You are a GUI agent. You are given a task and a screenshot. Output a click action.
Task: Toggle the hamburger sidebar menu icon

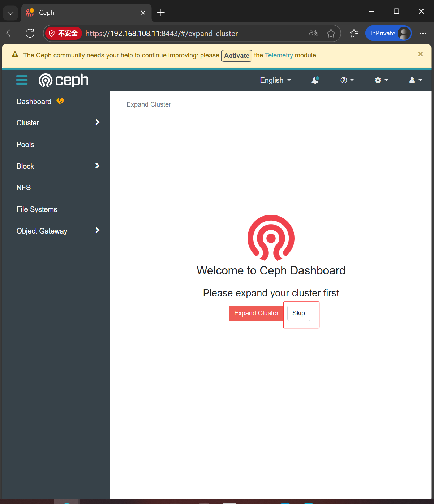pos(22,80)
